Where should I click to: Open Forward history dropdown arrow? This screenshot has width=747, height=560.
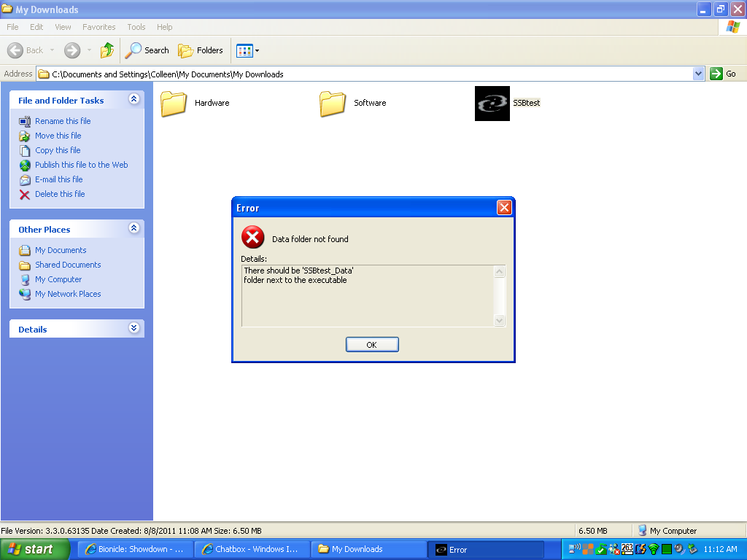pyautogui.click(x=89, y=50)
